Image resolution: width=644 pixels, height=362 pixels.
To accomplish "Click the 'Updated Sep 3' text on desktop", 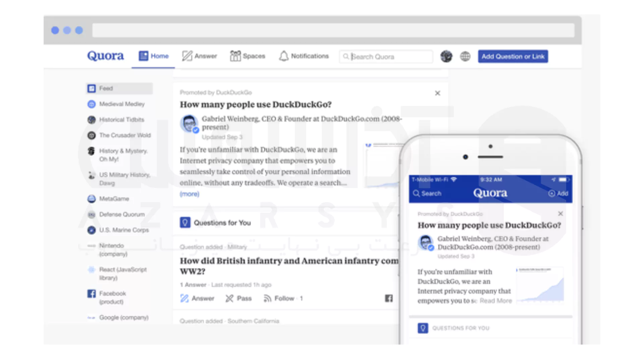I will tap(222, 137).
